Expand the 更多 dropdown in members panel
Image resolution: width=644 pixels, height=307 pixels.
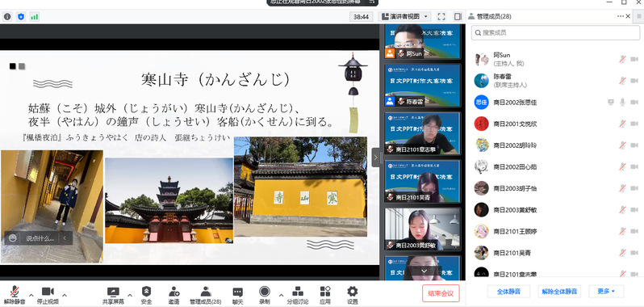606,292
